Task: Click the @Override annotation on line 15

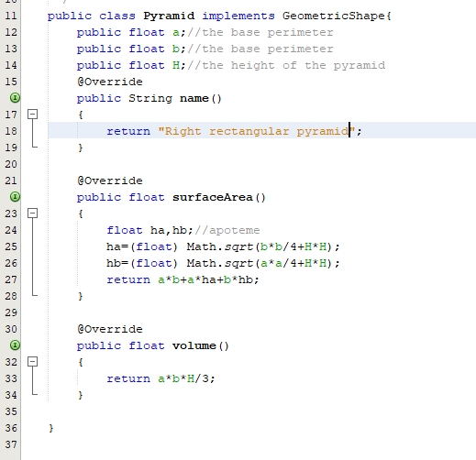Action: point(110,82)
